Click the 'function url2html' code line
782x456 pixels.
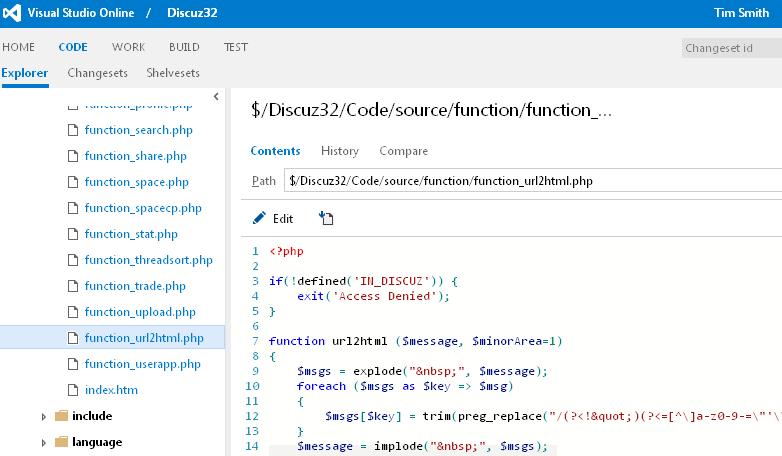tap(415, 341)
